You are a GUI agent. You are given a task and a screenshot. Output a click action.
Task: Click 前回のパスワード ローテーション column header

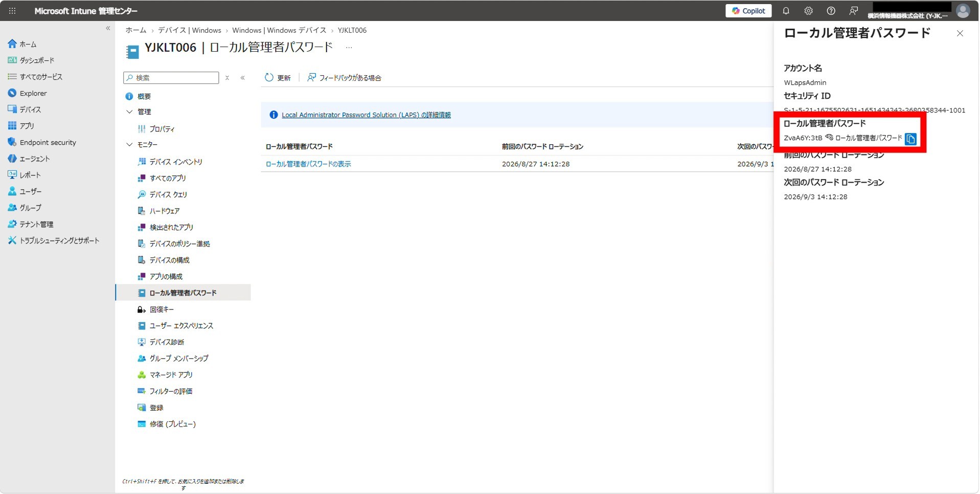[x=542, y=147]
